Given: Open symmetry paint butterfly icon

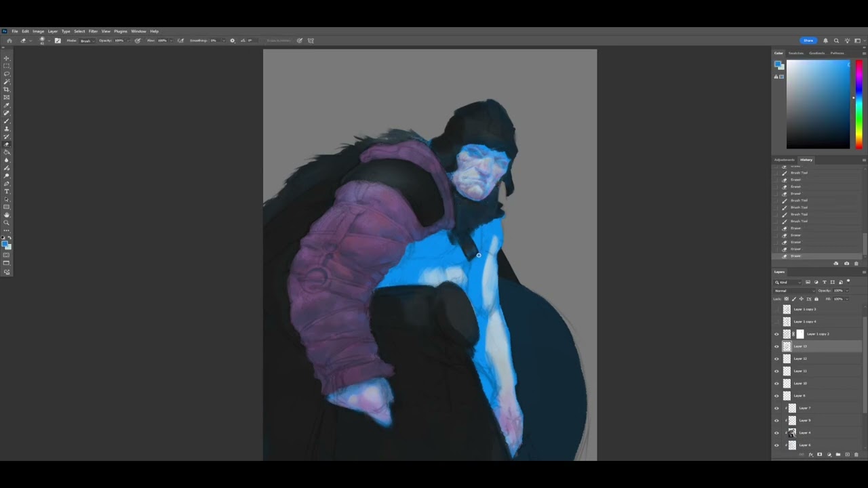Looking at the screenshot, I should click(311, 41).
